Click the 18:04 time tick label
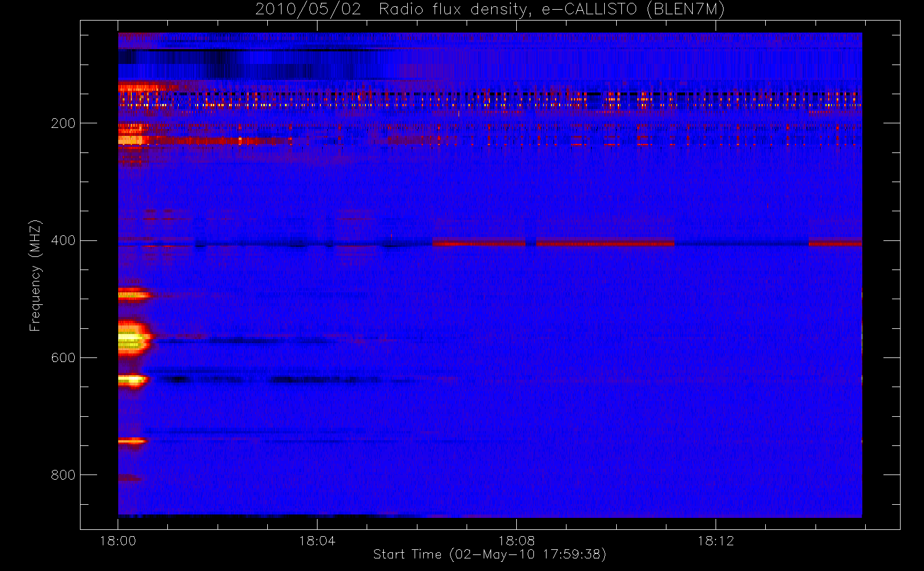The image size is (924, 571). click(317, 541)
